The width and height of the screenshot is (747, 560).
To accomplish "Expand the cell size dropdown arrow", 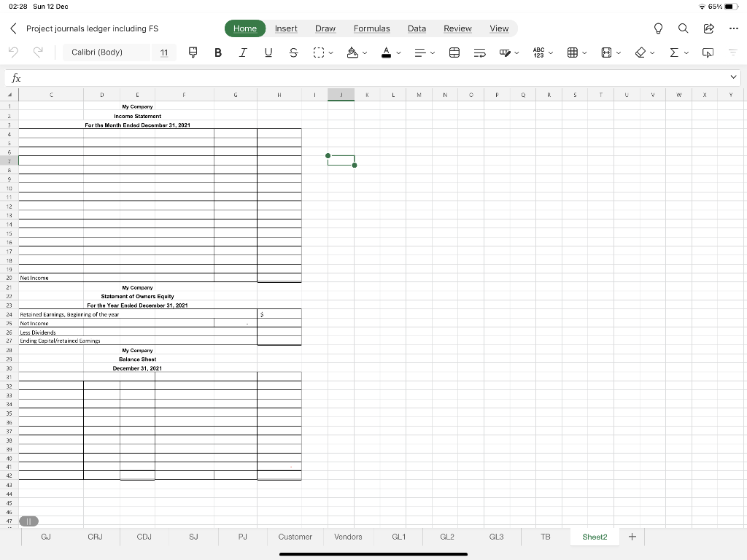I will point(619,52).
